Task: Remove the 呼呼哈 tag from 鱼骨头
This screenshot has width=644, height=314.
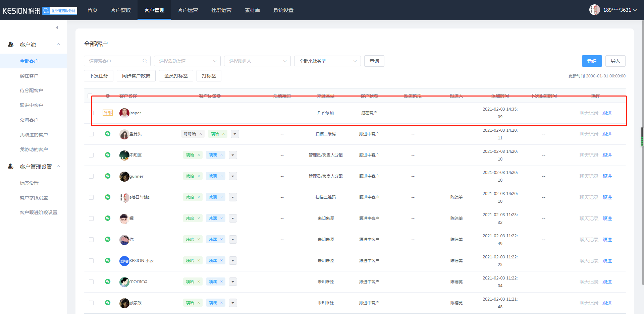Action: click(201, 134)
